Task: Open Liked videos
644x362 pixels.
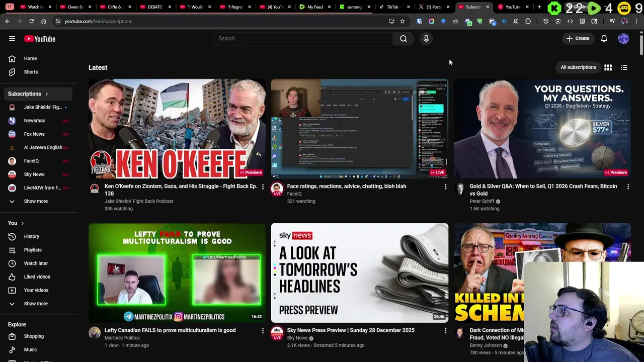Action: click(36, 277)
